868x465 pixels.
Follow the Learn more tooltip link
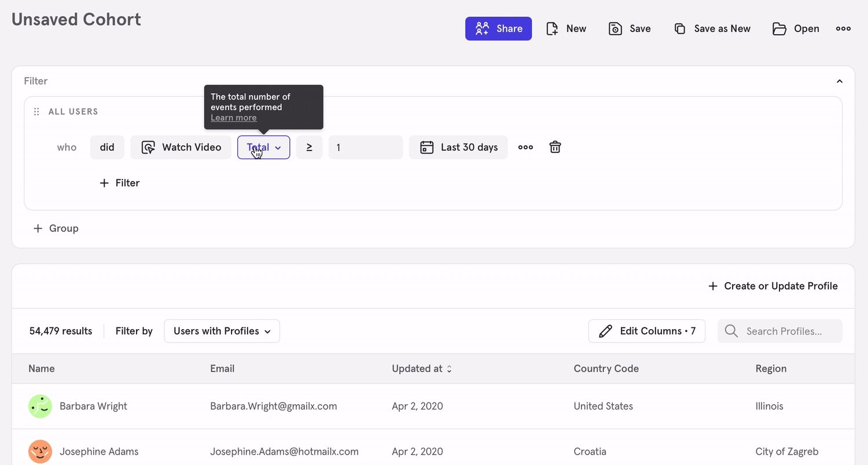click(x=233, y=118)
